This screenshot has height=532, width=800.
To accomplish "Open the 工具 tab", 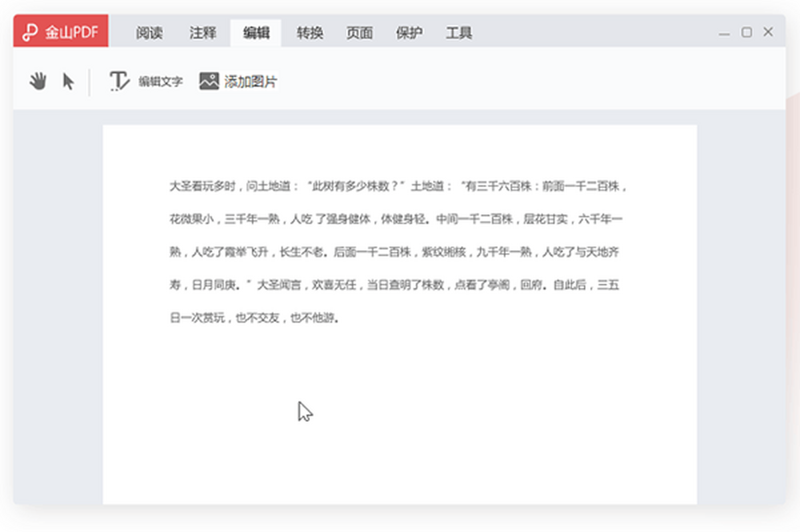I will tap(459, 33).
